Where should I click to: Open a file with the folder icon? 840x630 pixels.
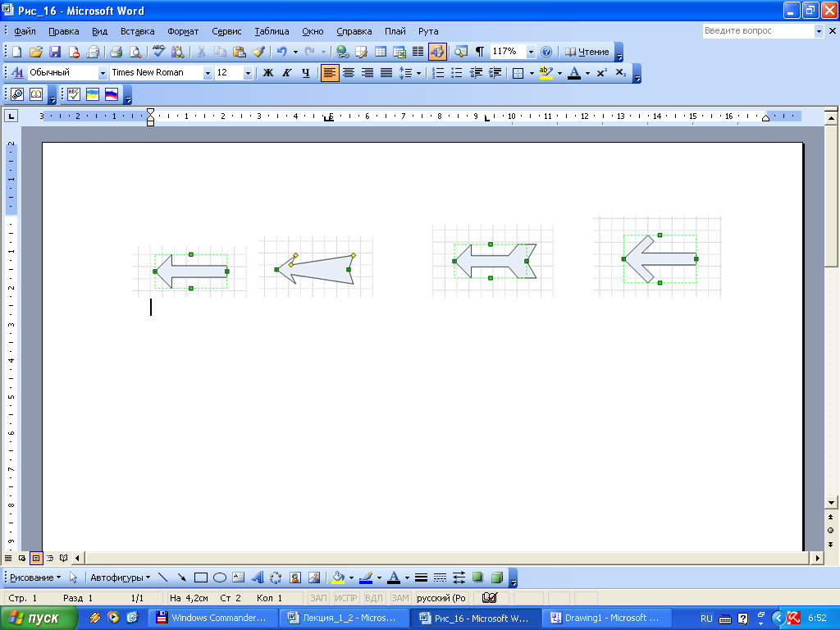coord(36,52)
